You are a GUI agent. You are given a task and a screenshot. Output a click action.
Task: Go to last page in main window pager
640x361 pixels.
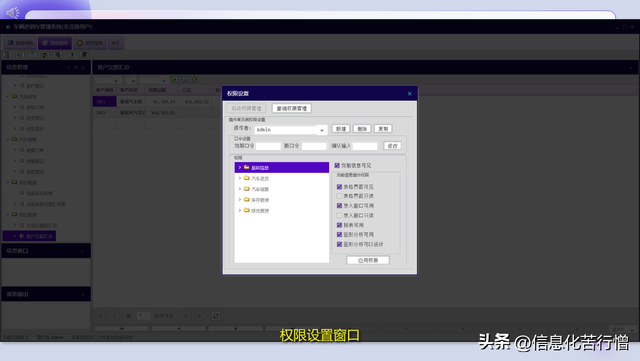click(199, 316)
